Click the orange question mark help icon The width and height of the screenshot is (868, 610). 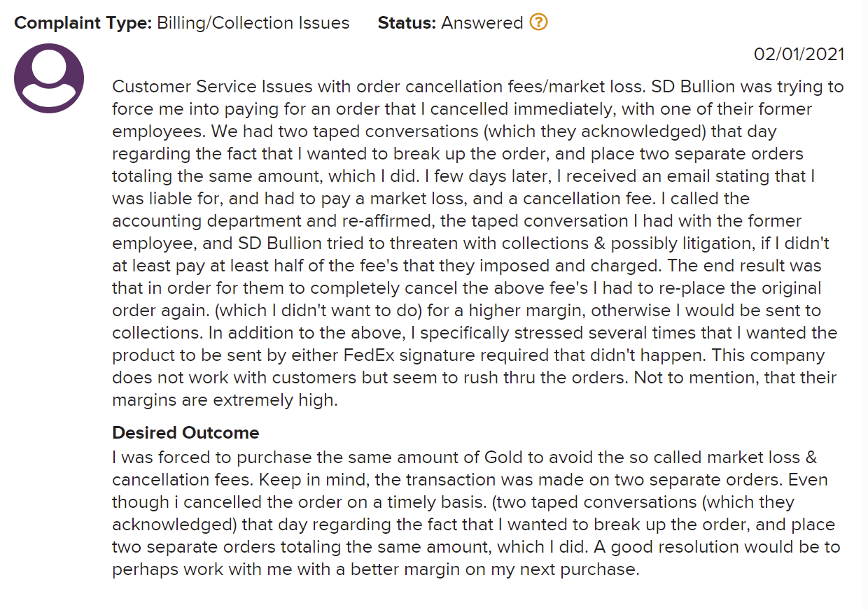pos(538,22)
